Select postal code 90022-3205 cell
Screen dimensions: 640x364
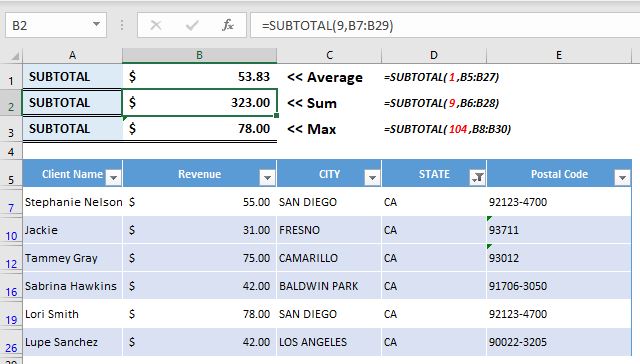559,342
